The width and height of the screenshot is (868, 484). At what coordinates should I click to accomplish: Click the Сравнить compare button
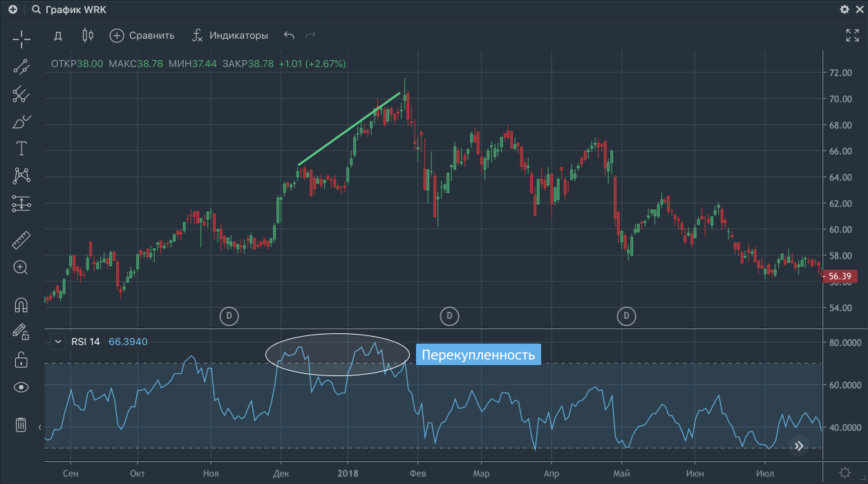(142, 35)
